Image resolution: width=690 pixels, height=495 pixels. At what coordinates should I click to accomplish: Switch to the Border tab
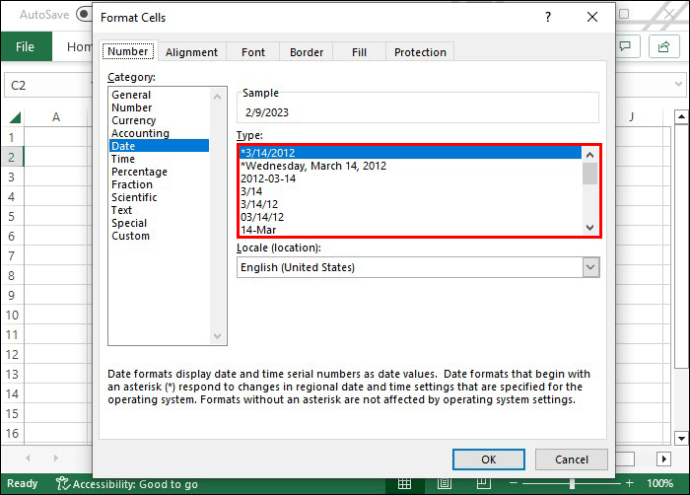(306, 52)
